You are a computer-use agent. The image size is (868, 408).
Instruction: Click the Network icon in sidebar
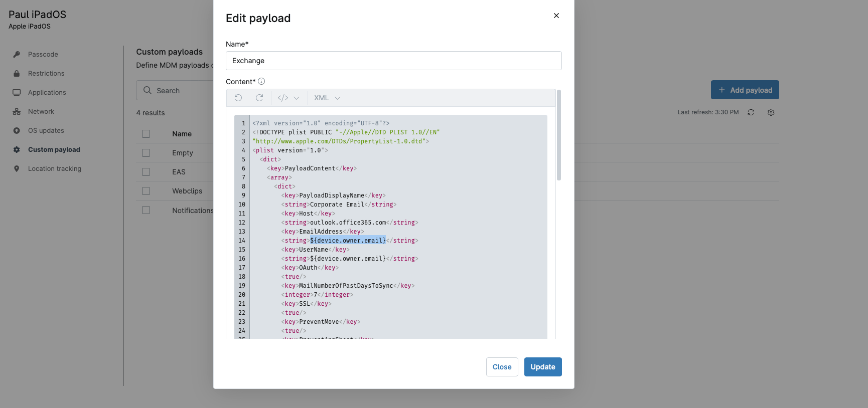pyautogui.click(x=17, y=111)
